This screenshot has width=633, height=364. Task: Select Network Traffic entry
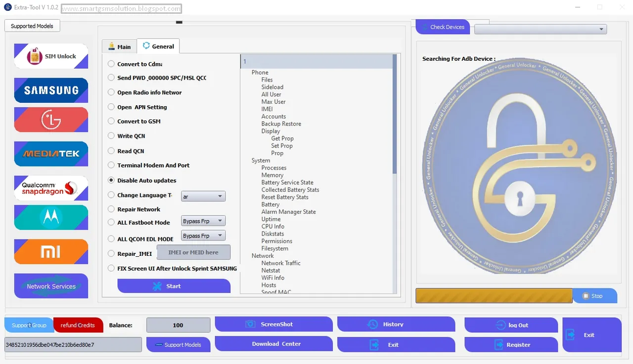coord(281,263)
